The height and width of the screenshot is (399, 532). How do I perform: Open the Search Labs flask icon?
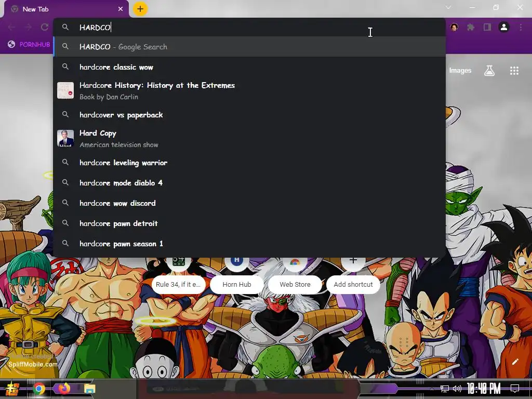tap(489, 71)
